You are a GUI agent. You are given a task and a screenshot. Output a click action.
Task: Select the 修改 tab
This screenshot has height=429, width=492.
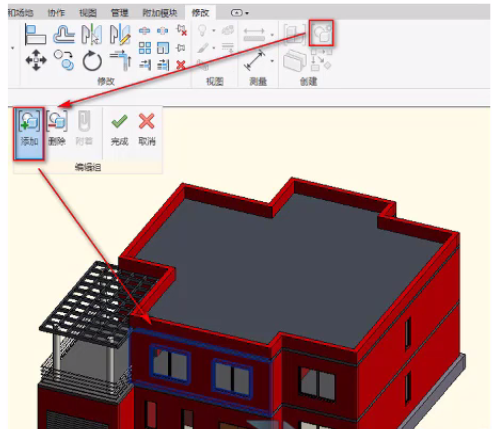click(200, 13)
